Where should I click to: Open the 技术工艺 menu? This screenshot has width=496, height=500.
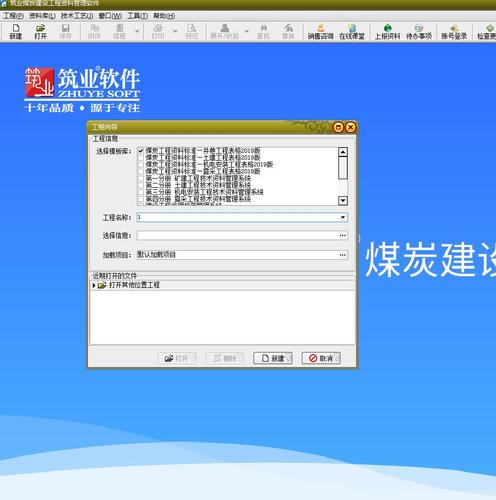pos(77,16)
